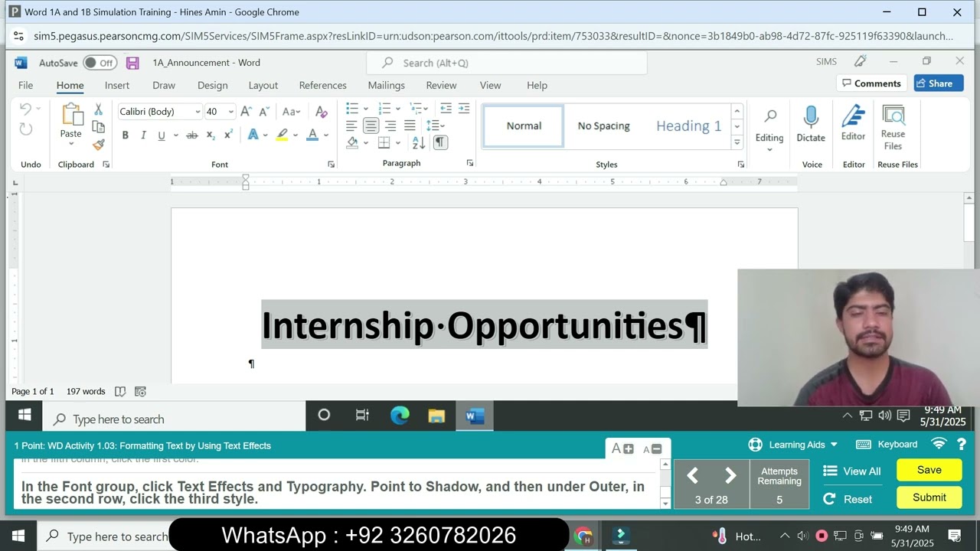980x551 pixels.
Task: Open the font name dropdown Calibri (Body)
Action: (x=197, y=112)
